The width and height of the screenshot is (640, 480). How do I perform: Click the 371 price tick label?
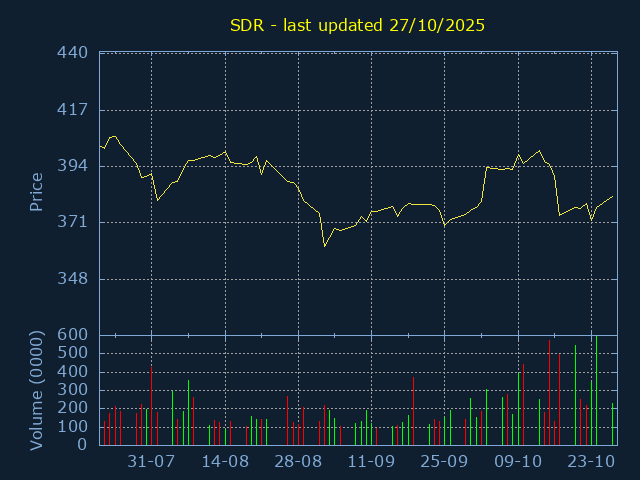click(x=73, y=222)
